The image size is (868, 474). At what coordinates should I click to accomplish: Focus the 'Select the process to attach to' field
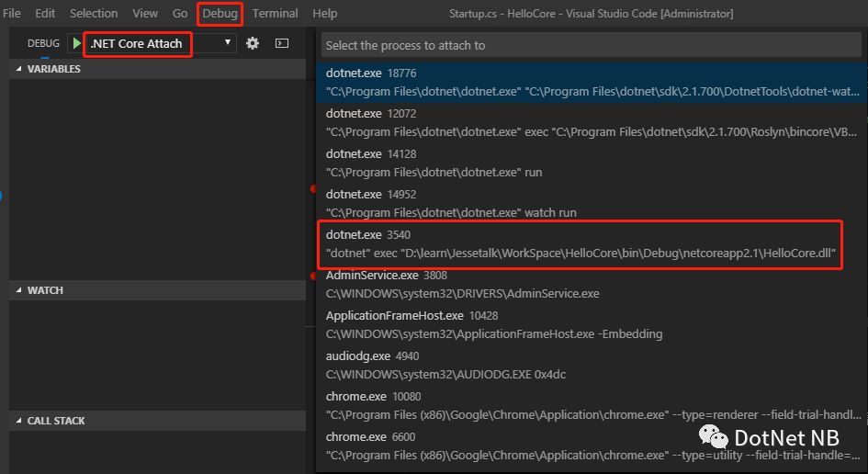[592, 45]
